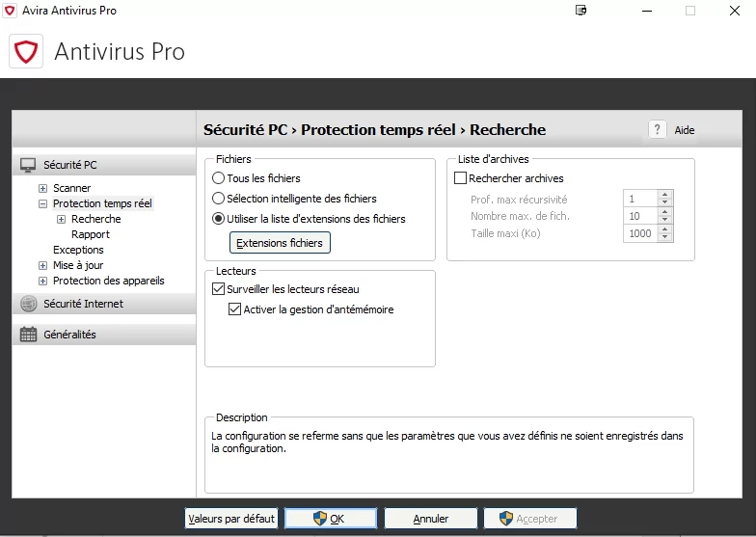
Task: Select Tous les fichiers radio button
Action: coord(218,178)
